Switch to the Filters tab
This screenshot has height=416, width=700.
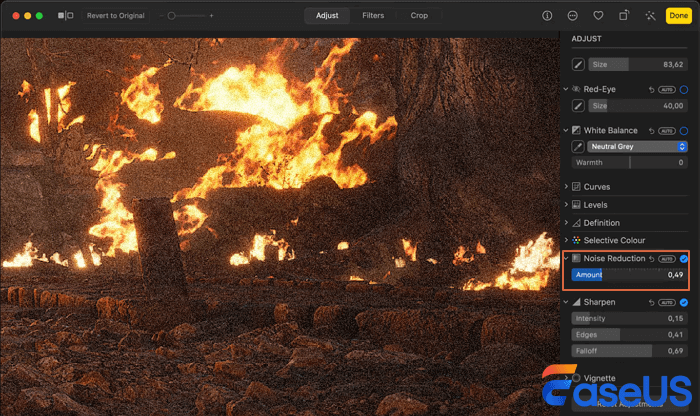click(x=373, y=16)
